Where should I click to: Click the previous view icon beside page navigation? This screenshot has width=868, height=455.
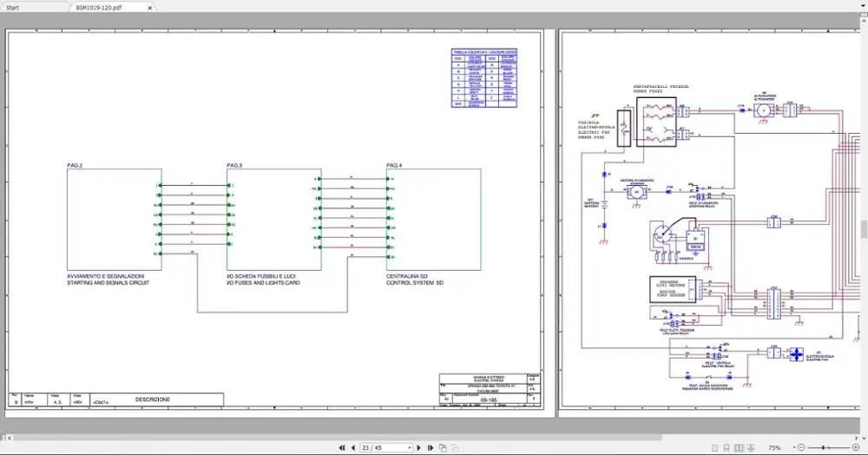point(443,448)
